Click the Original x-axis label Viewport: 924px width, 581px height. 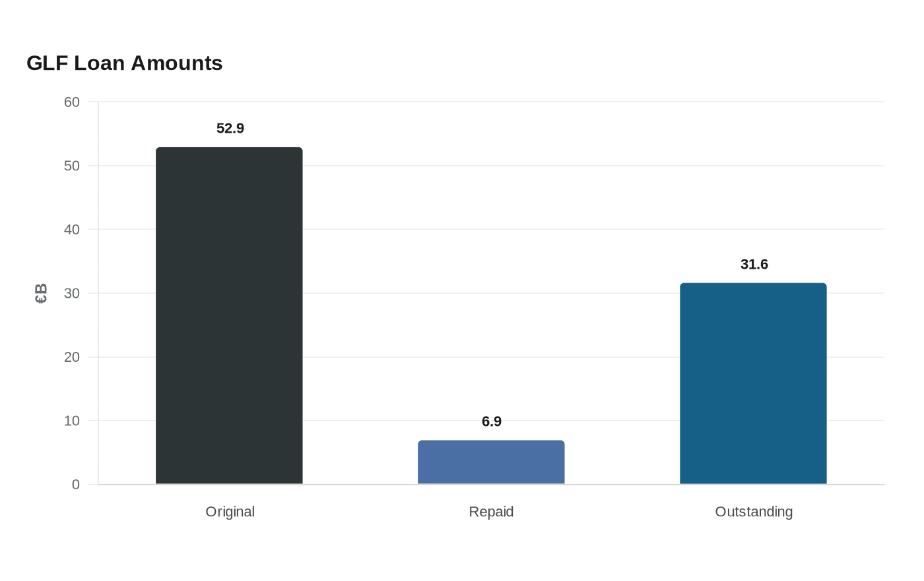point(230,512)
